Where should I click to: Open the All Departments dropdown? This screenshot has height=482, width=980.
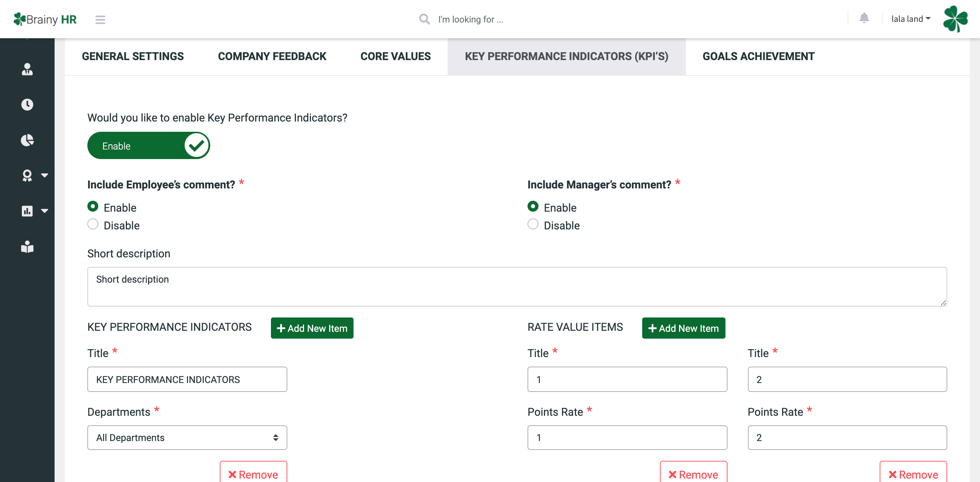tap(187, 438)
